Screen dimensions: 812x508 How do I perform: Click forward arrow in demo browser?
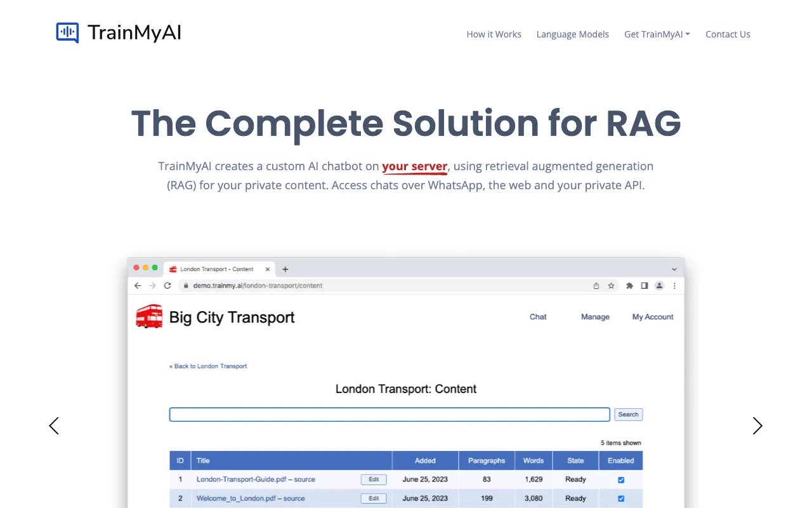tap(152, 286)
